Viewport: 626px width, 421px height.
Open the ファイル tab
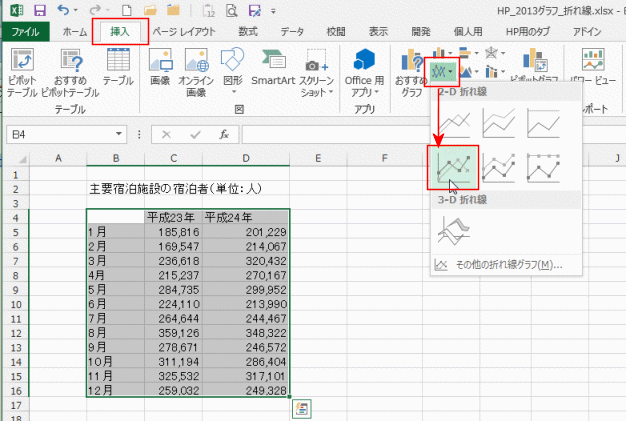pos(24,32)
